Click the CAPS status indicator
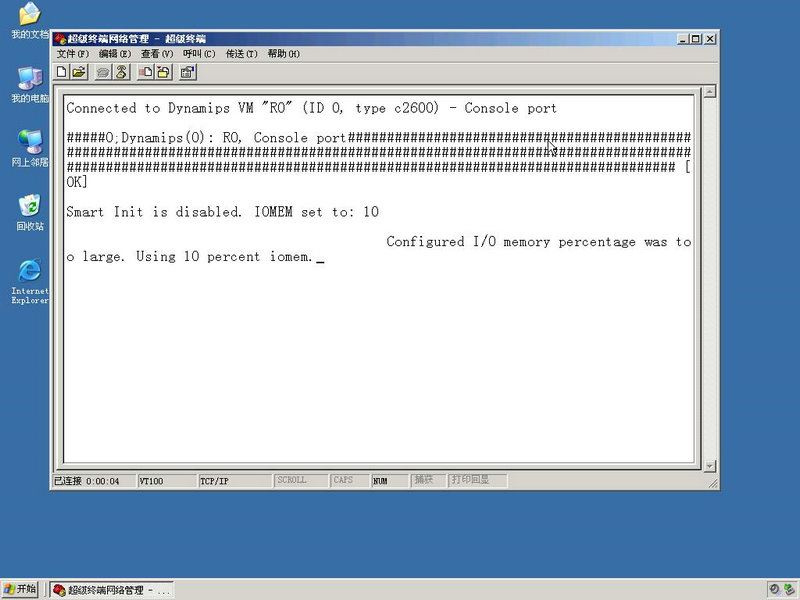Image resolution: width=800 pixels, height=600 pixels. (x=350, y=481)
